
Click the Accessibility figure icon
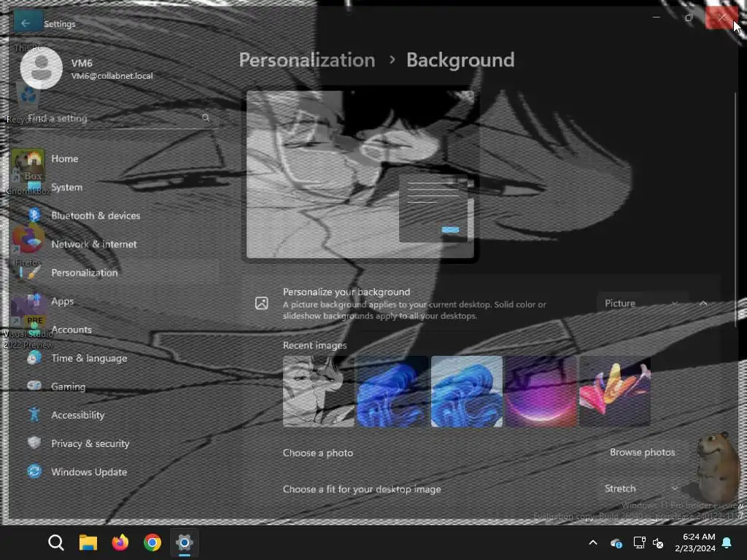[x=34, y=414]
